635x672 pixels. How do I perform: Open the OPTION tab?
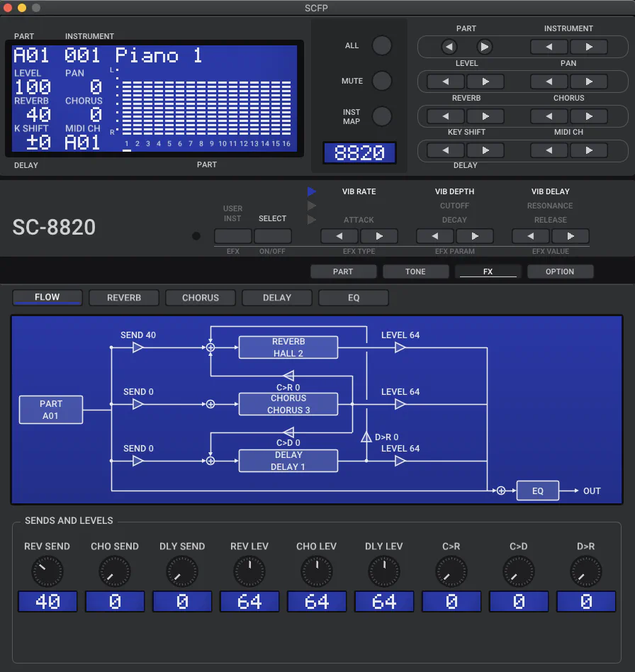pos(560,271)
